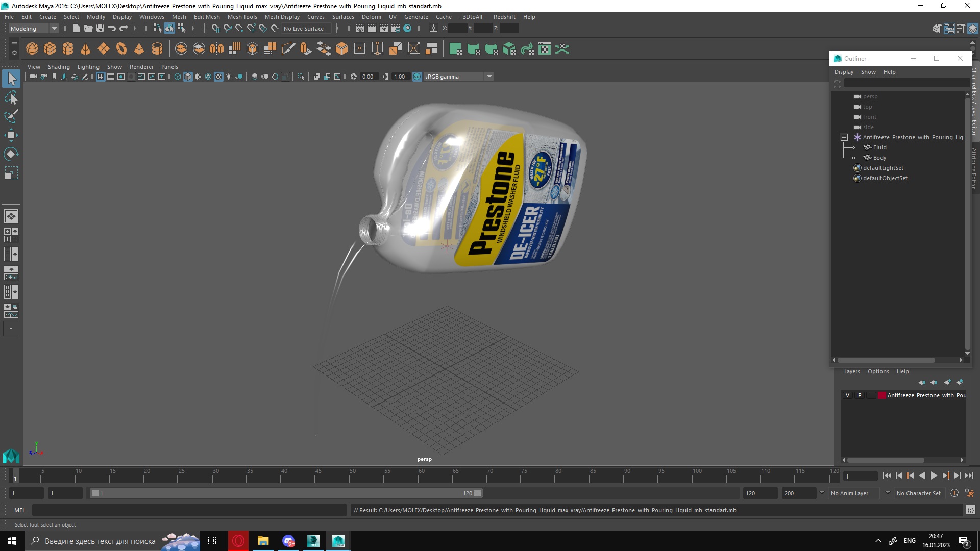The width and height of the screenshot is (980, 551).
Task: Create a polygon sphere from shelf
Action: (x=32, y=49)
